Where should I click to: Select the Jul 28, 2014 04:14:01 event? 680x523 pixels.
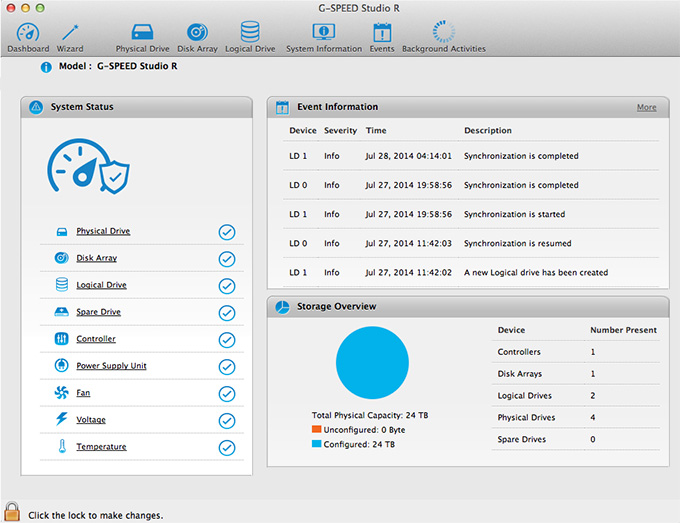coord(471,156)
